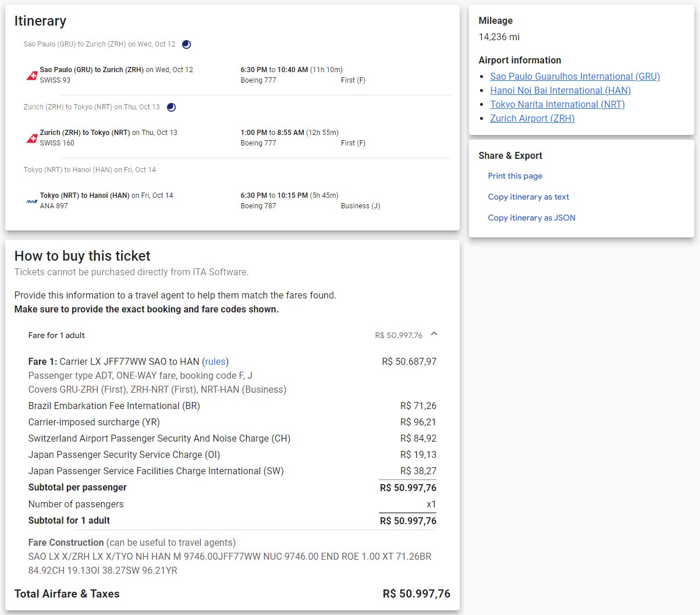Open Tokyo Narita International (NRT) link
The width and height of the screenshot is (700, 615).
tap(557, 104)
